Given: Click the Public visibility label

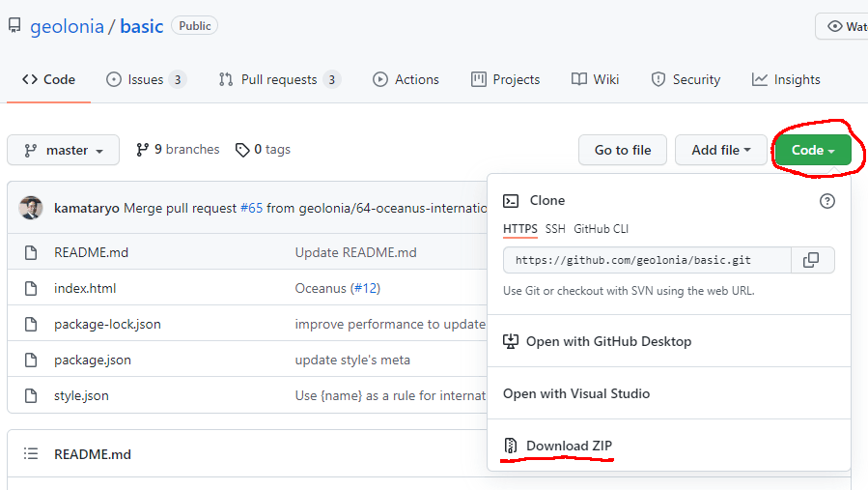Looking at the screenshot, I should (195, 26).
